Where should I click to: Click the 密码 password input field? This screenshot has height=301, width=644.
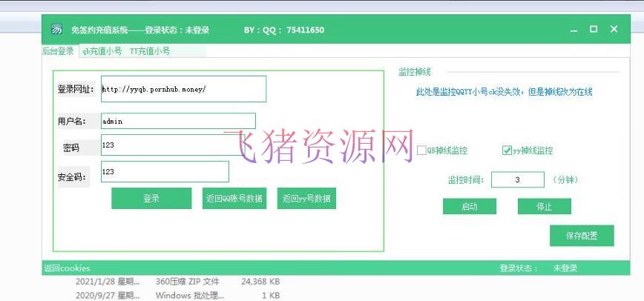[172, 145]
